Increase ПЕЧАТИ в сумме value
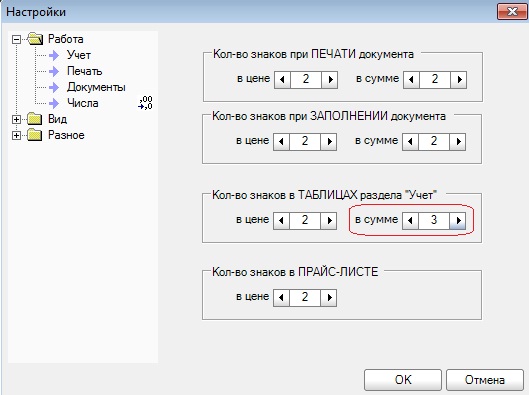This screenshot has width=529, height=395. click(459, 80)
